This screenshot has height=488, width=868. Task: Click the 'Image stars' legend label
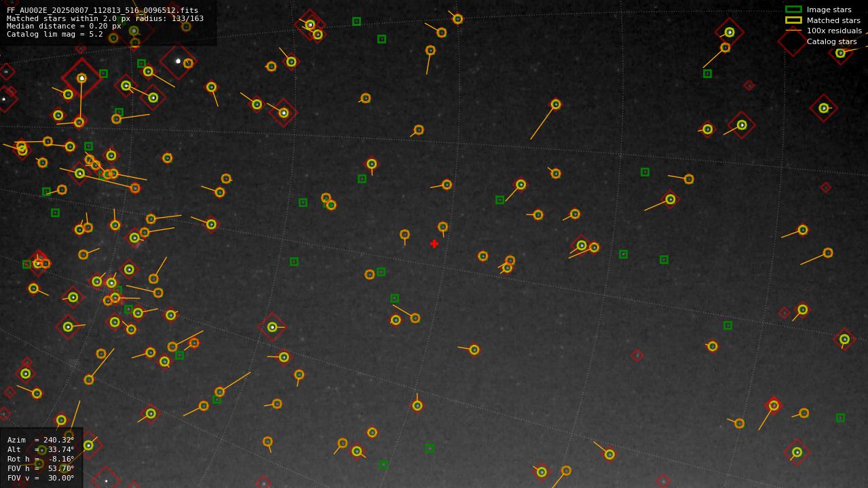point(829,10)
